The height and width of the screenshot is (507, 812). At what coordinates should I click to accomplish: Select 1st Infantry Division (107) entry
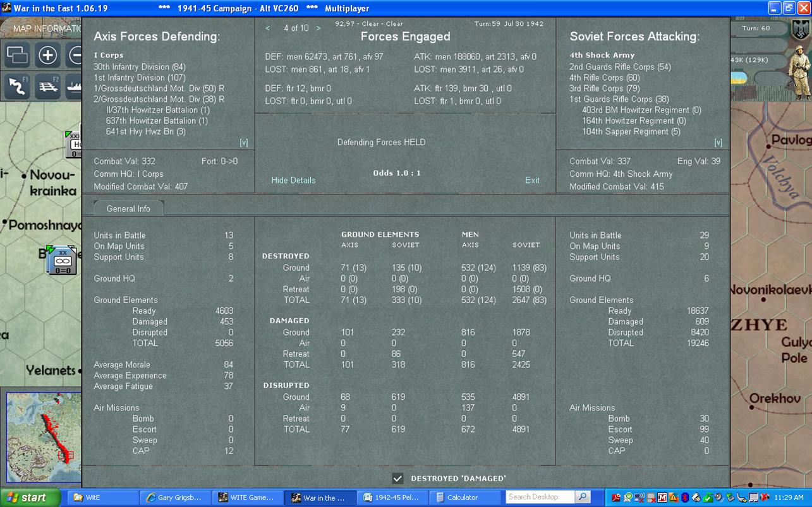point(140,78)
